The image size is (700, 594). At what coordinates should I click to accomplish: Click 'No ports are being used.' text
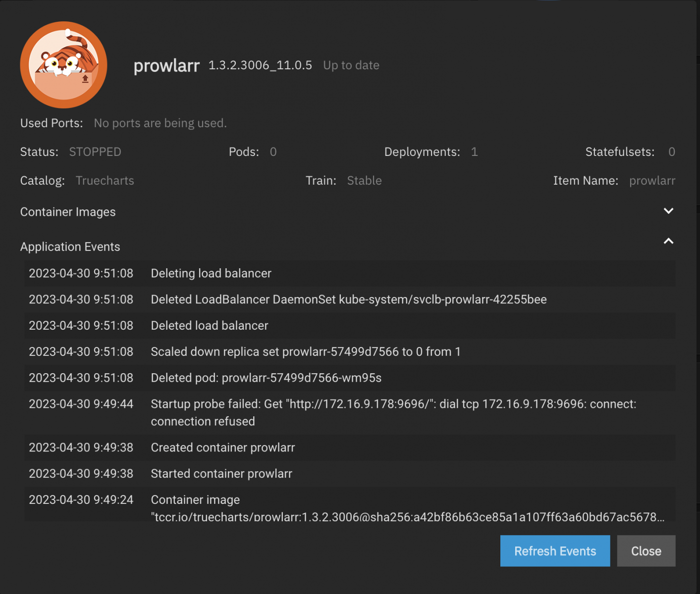(x=161, y=123)
